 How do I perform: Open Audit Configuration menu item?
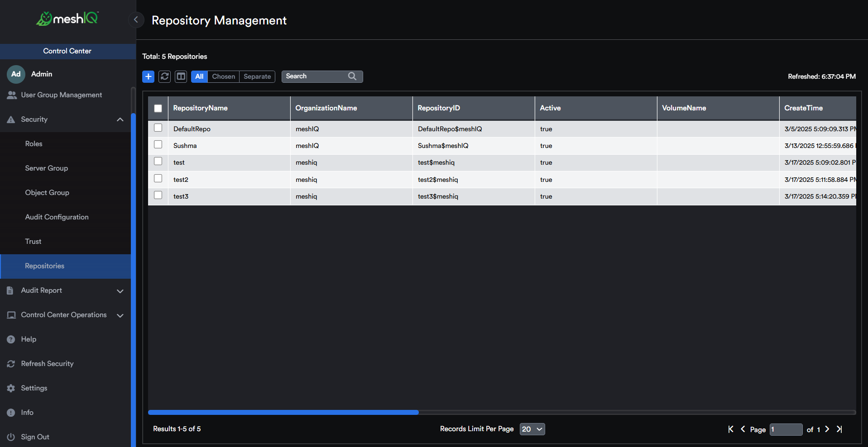65,217
